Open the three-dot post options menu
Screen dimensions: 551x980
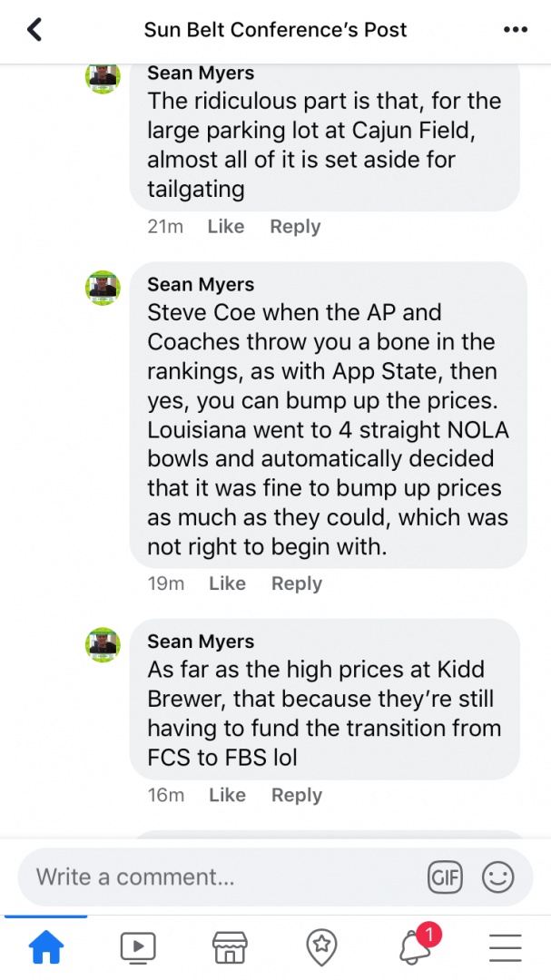coord(515,30)
